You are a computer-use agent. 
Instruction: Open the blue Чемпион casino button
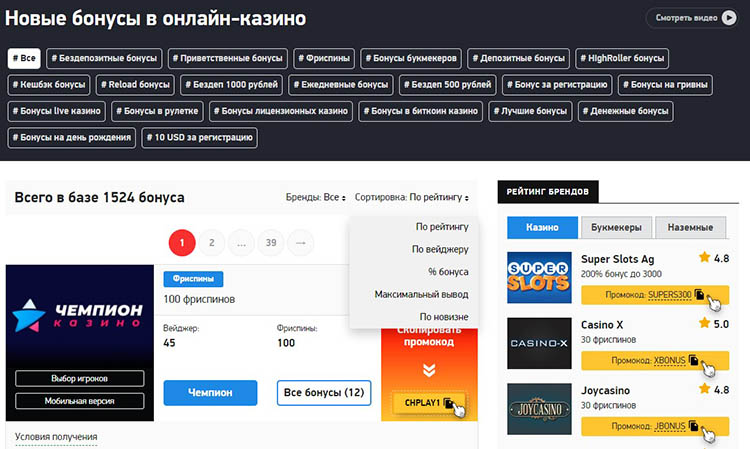click(210, 393)
